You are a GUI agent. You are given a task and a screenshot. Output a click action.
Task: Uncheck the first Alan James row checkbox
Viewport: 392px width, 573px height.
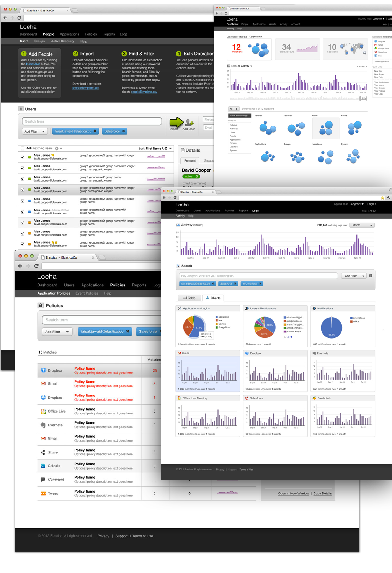click(23, 157)
